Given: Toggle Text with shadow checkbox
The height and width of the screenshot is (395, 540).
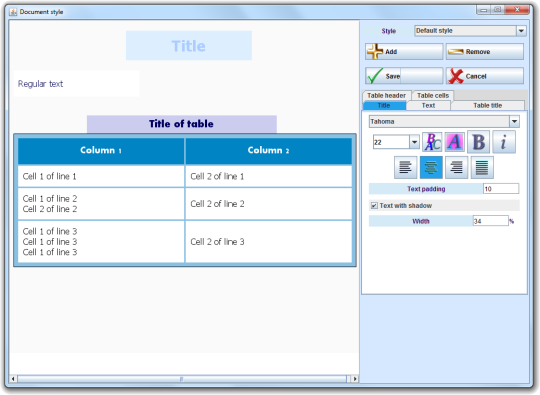Looking at the screenshot, I should click(x=374, y=206).
